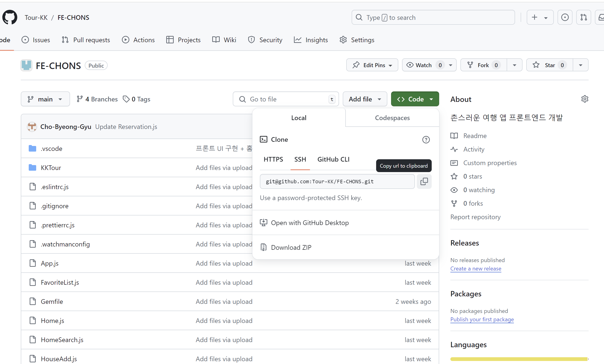Image resolution: width=604 pixels, height=364 pixels.
Task: Open the Edit Pins dropdown
Action: pyautogui.click(x=372, y=65)
